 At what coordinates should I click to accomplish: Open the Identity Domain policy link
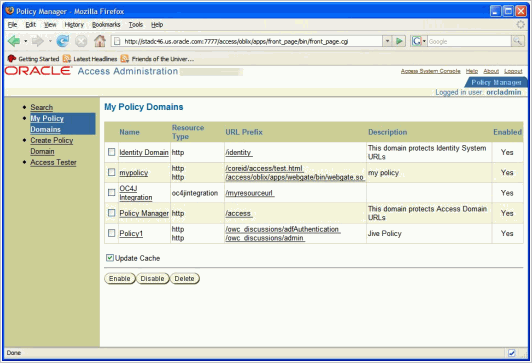pos(144,152)
